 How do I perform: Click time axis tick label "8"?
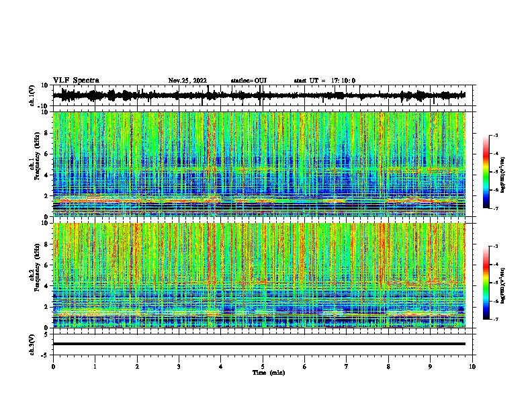coord(388,367)
